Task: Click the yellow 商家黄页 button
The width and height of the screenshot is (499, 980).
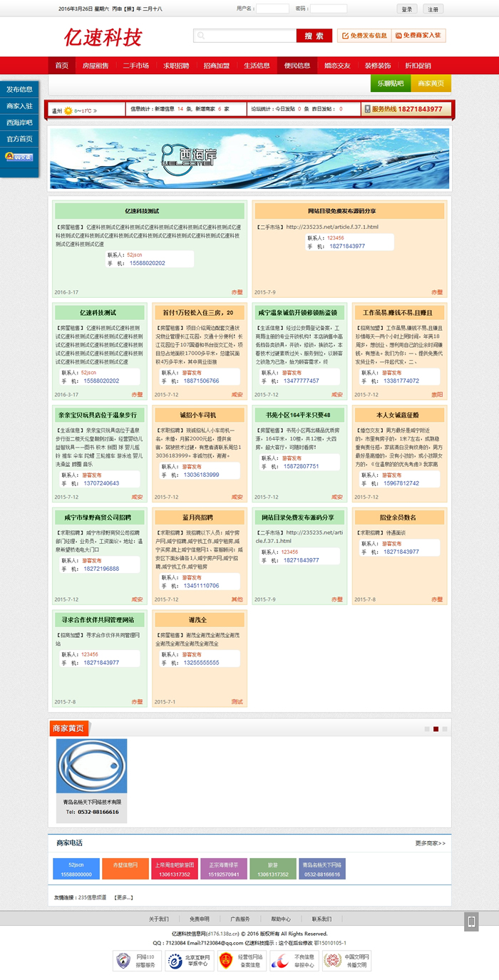Action: [x=431, y=83]
